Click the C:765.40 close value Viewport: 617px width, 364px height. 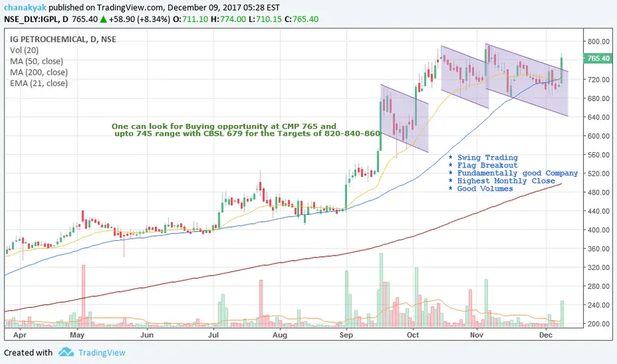click(301, 19)
